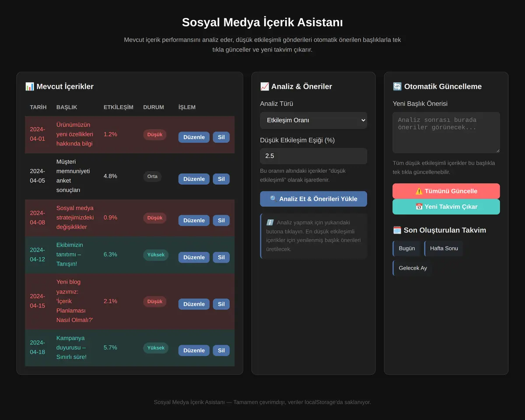Focus the Yeni Başlık Önerisi textarea
Image resolution: width=525 pixels, height=420 pixels.
coord(446,133)
